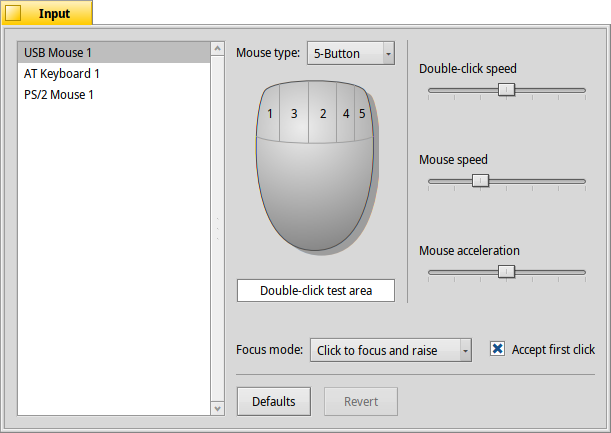Click the Input window title tab

pos(54,14)
